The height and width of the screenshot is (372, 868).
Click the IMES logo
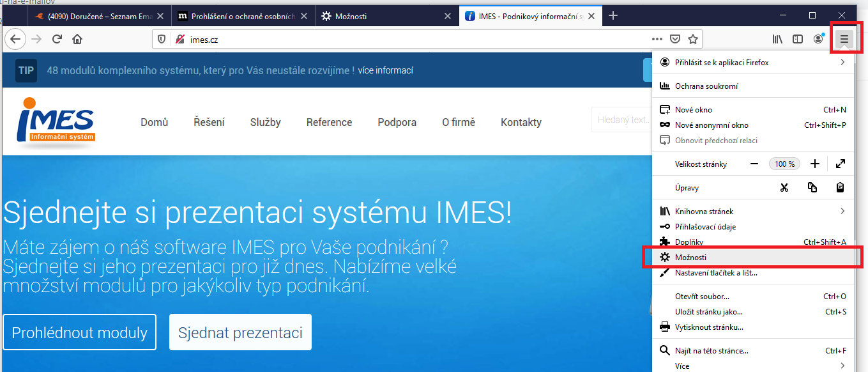pos(56,123)
